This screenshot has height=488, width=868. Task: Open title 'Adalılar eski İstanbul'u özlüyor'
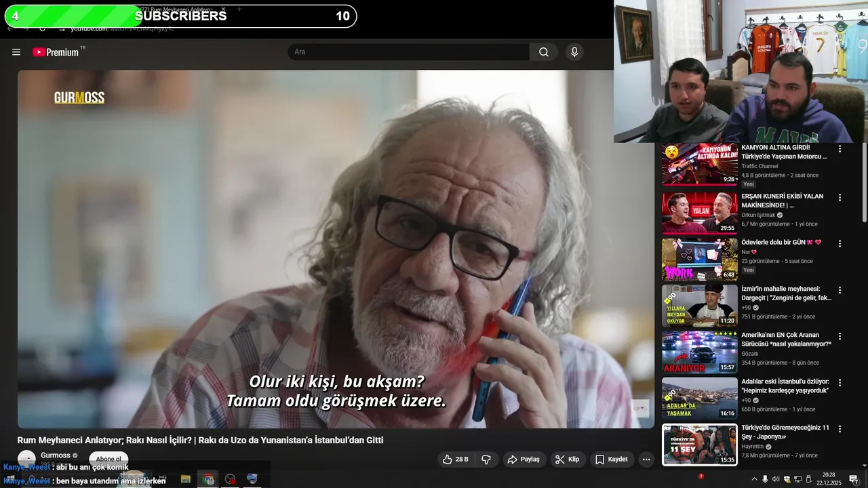(785, 386)
